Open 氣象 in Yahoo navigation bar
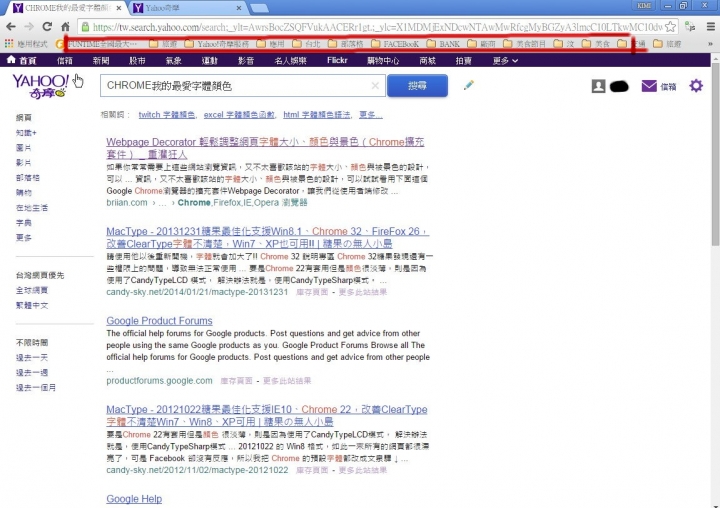 pos(173,60)
